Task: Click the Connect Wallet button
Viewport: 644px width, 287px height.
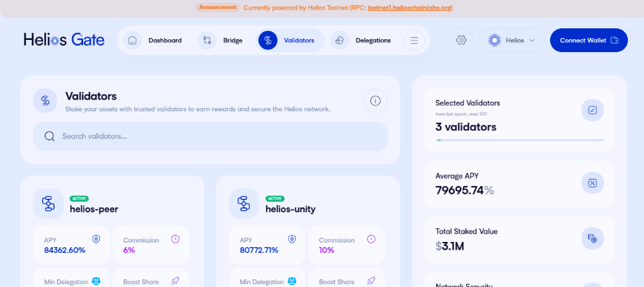Action: [x=589, y=41]
